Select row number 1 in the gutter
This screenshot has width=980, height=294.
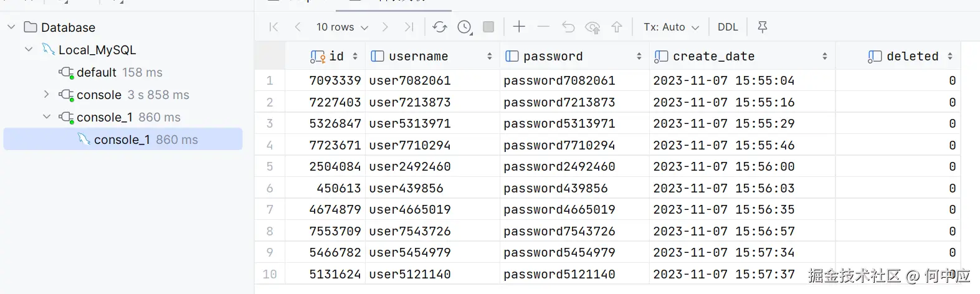click(x=270, y=80)
